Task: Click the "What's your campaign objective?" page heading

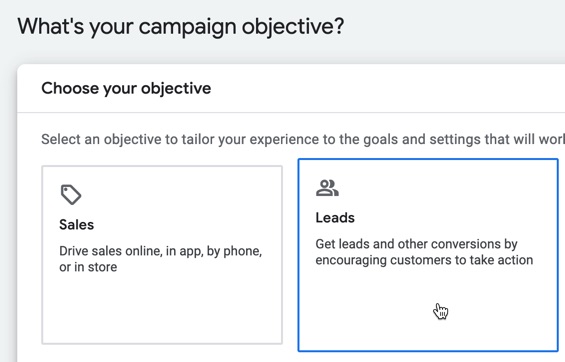Action: (181, 27)
